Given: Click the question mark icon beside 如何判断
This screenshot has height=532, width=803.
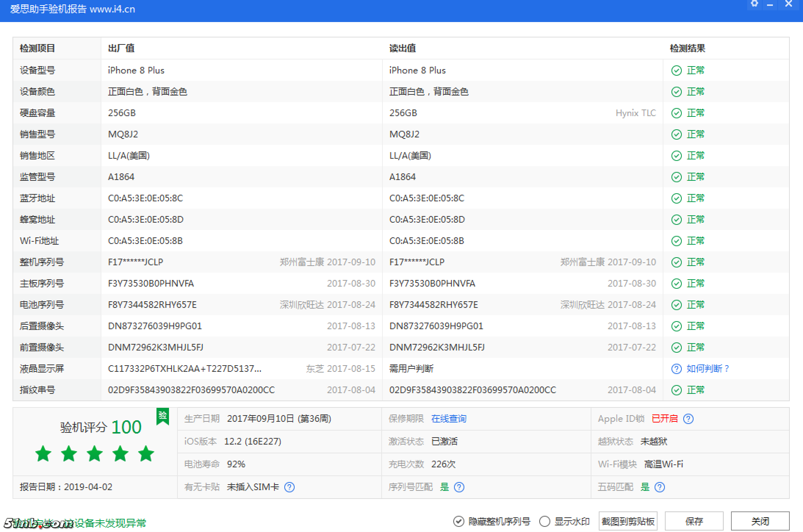Looking at the screenshot, I should 676,369.
